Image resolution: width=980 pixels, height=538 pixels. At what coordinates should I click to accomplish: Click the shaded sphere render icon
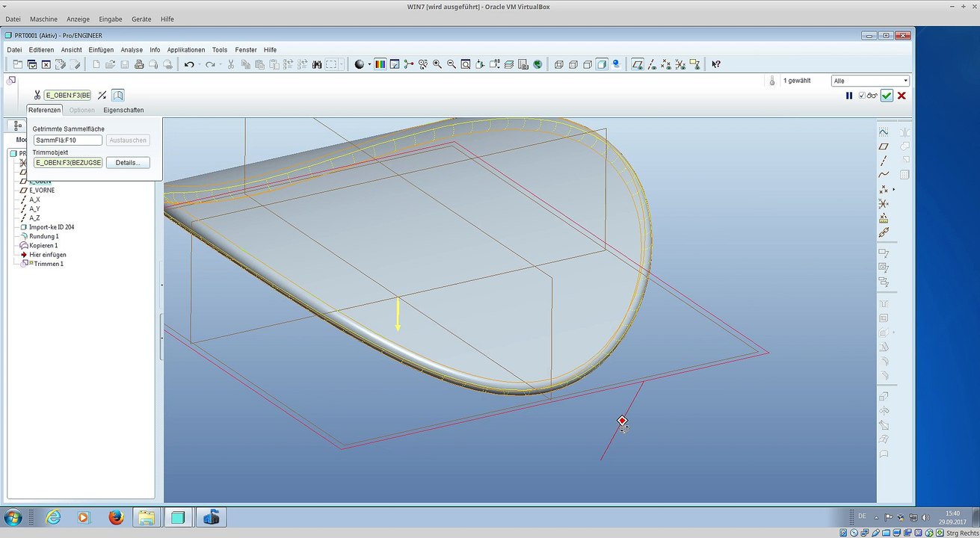point(360,64)
